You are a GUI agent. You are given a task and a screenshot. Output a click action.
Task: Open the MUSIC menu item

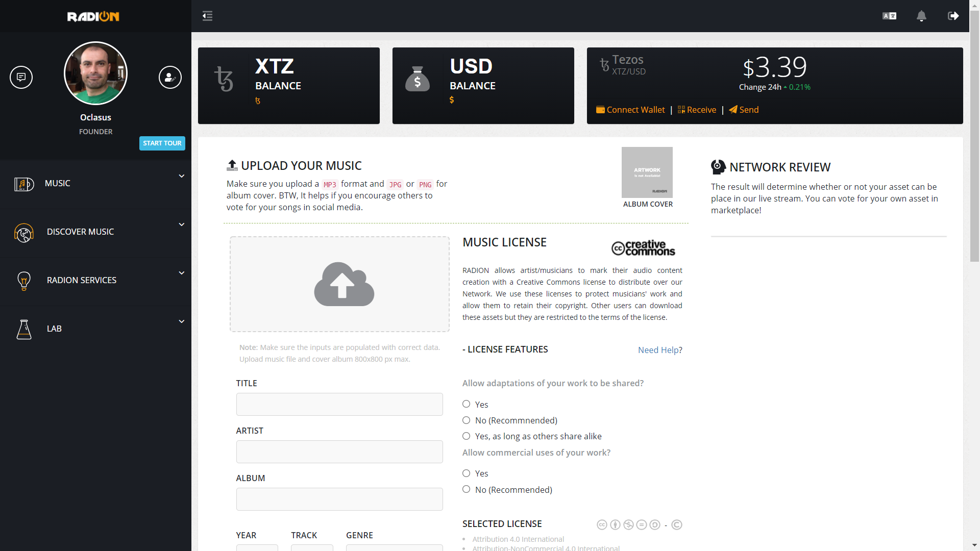(x=57, y=183)
